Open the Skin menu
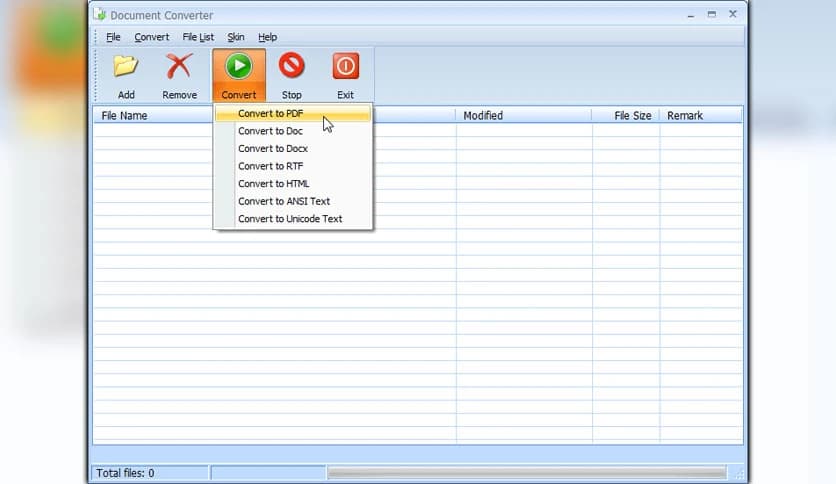This screenshot has height=484, width=836. point(236,37)
